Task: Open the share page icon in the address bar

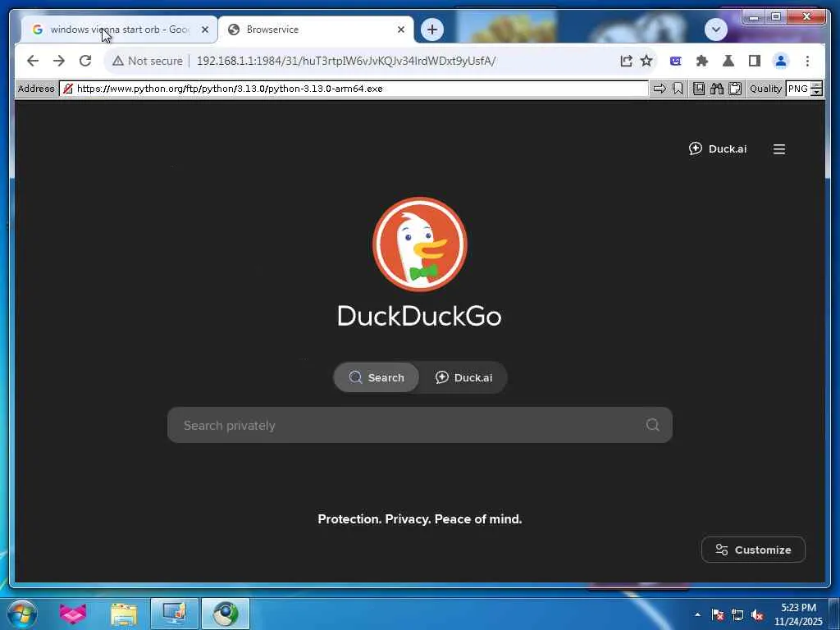Action: (x=626, y=61)
